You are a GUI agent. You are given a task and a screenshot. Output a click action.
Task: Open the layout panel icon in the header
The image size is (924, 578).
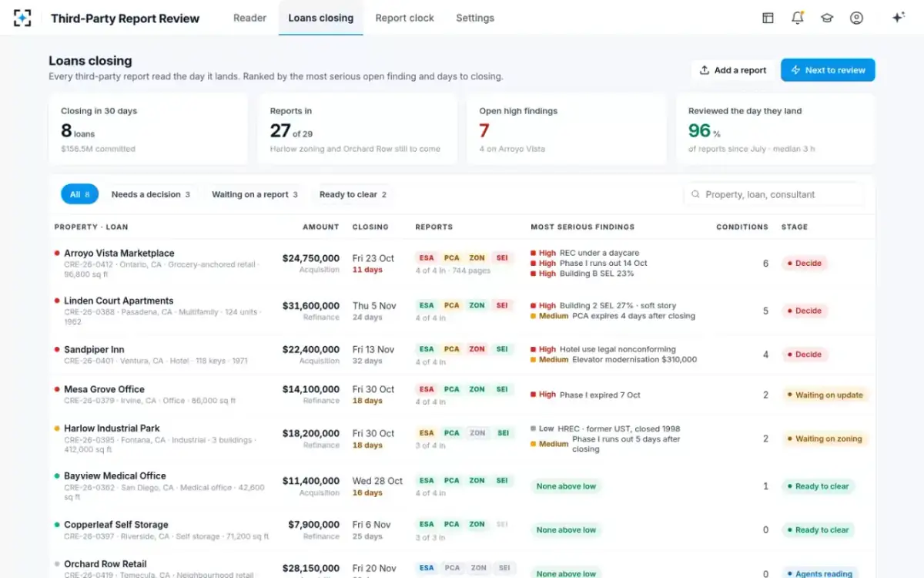click(768, 18)
